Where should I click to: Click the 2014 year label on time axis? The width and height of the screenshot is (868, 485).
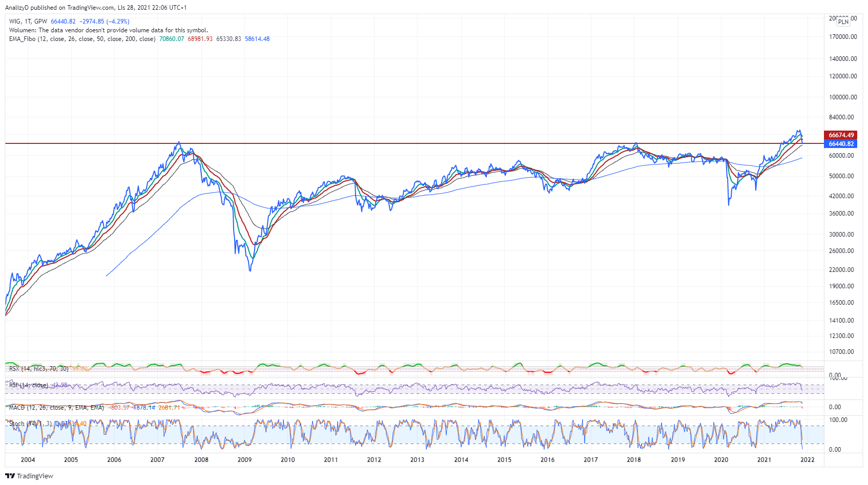(461, 459)
